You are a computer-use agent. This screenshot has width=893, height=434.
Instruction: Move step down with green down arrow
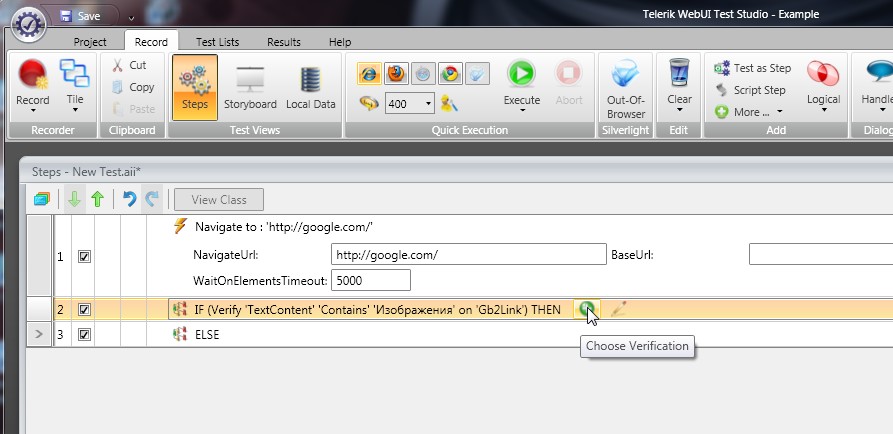click(x=75, y=199)
